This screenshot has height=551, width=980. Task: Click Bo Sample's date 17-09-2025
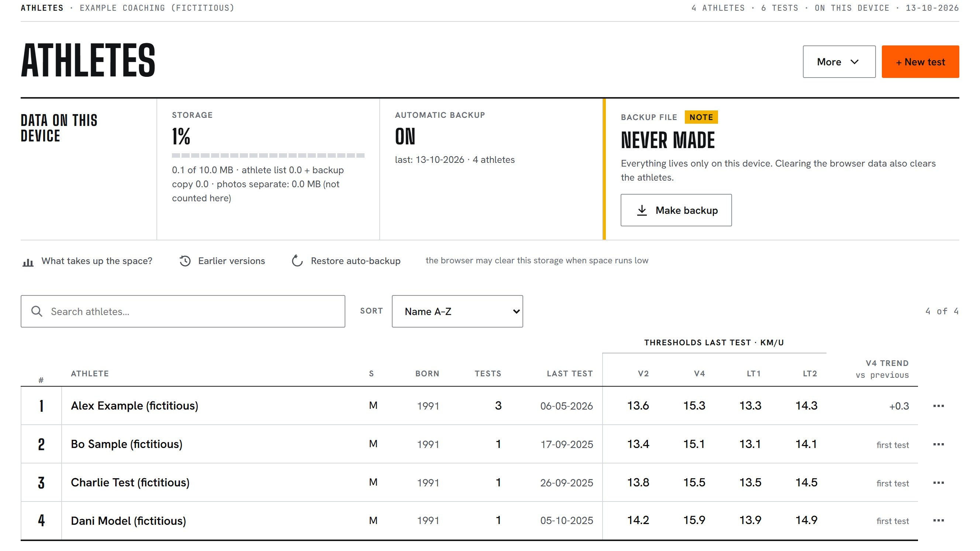pyautogui.click(x=567, y=445)
